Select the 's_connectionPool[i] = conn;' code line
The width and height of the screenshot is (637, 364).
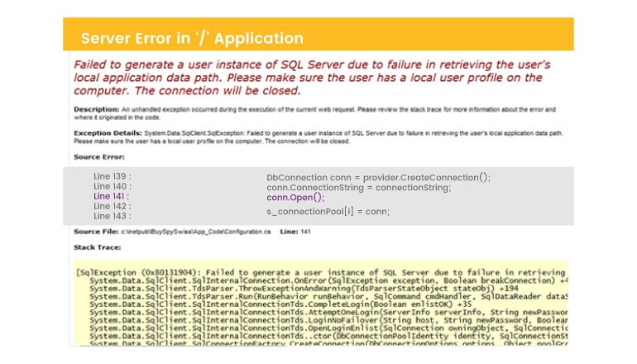click(x=328, y=211)
